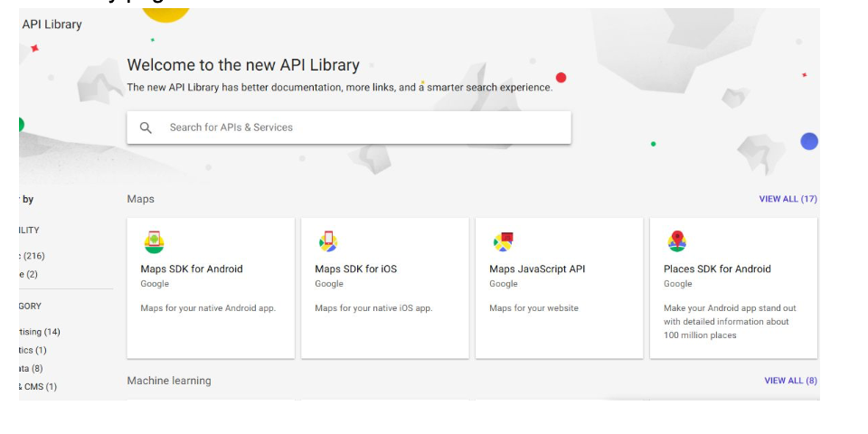The width and height of the screenshot is (868, 434).
Task: Filter by the (216) visibility option
Action: tap(33, 256)
